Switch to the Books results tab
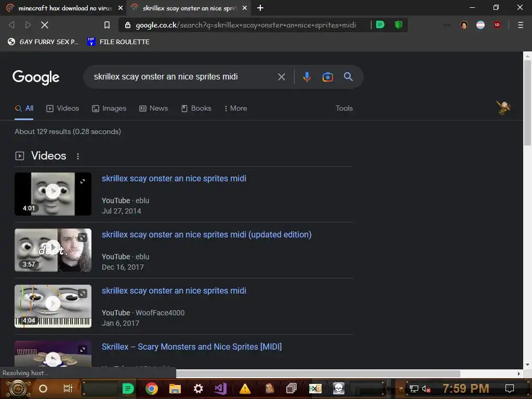 click(x=196, y=108)
